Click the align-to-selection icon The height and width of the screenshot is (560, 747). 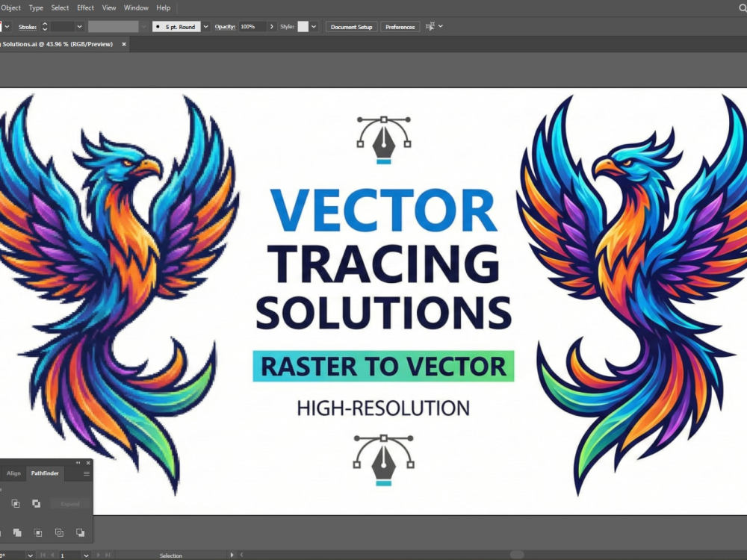click(x=430, y=27)
